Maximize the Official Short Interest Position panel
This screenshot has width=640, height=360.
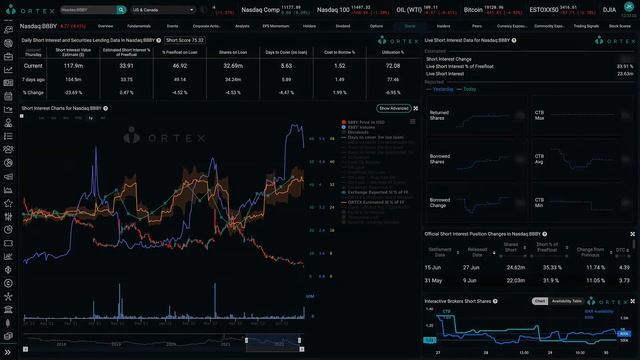coord(632,234)
